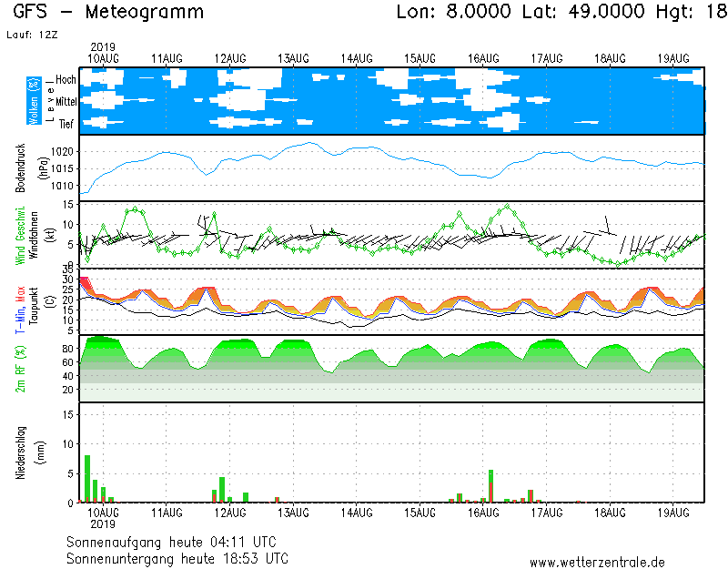The image size is (728, 569).
Task: Select 16AUG on the bottom time axis
Action: coord(483,513)
